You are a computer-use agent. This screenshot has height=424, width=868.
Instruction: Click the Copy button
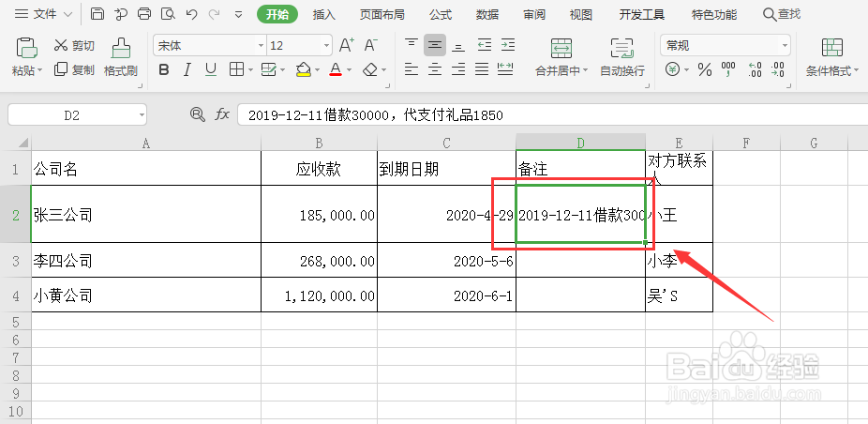(x=74, y=70)
